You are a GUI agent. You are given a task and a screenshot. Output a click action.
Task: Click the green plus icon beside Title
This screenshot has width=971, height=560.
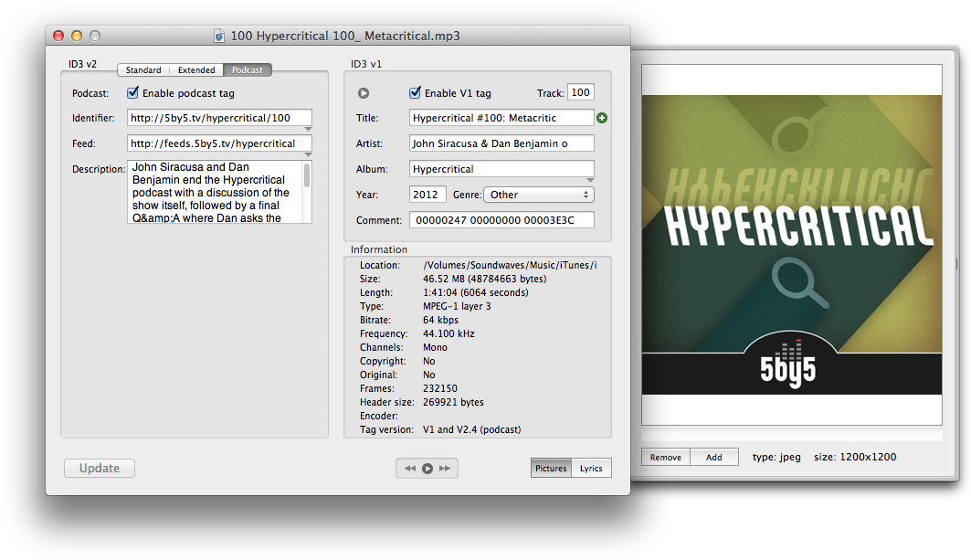coord(602,118)
